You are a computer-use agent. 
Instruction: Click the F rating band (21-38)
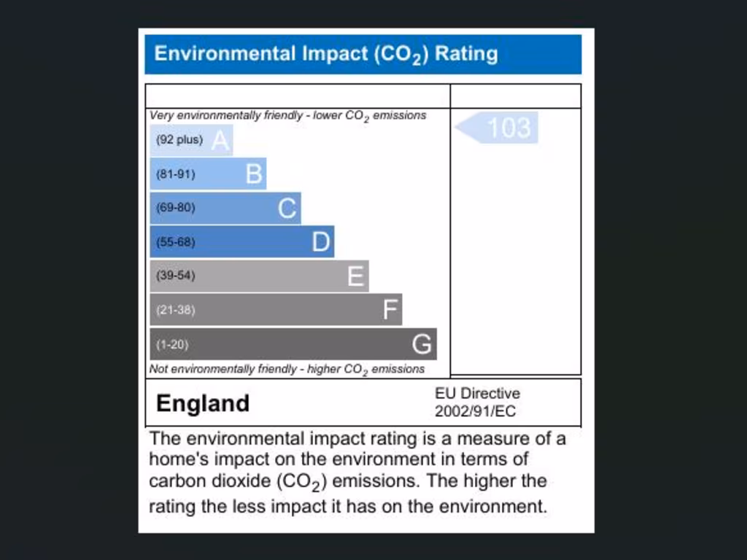pyautogui.click(x=276, y=310)
